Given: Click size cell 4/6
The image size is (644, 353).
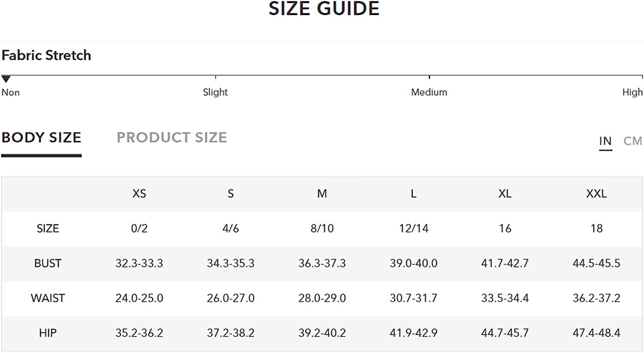Looking at the screenshot, I should click(231, 229).
